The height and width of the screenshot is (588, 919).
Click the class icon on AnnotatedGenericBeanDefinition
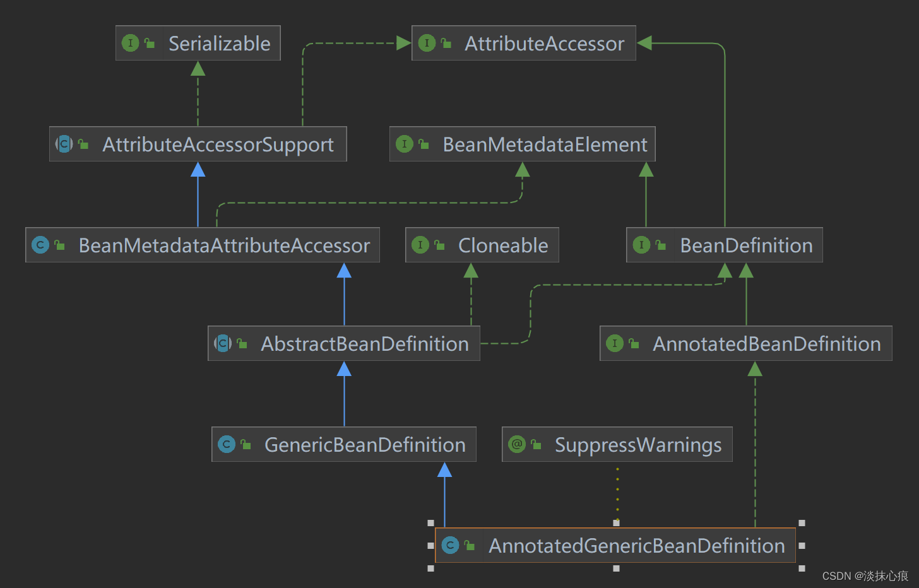(450, 545)
